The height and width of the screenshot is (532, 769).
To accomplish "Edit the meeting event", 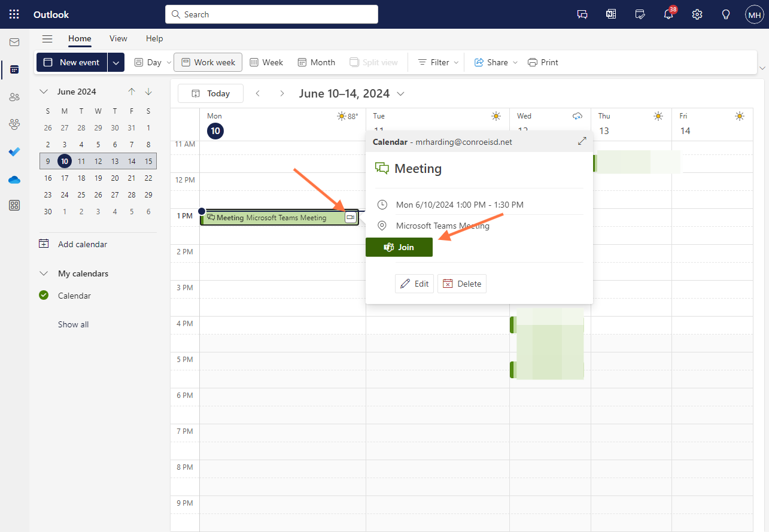I will click(x=415, y=284).
